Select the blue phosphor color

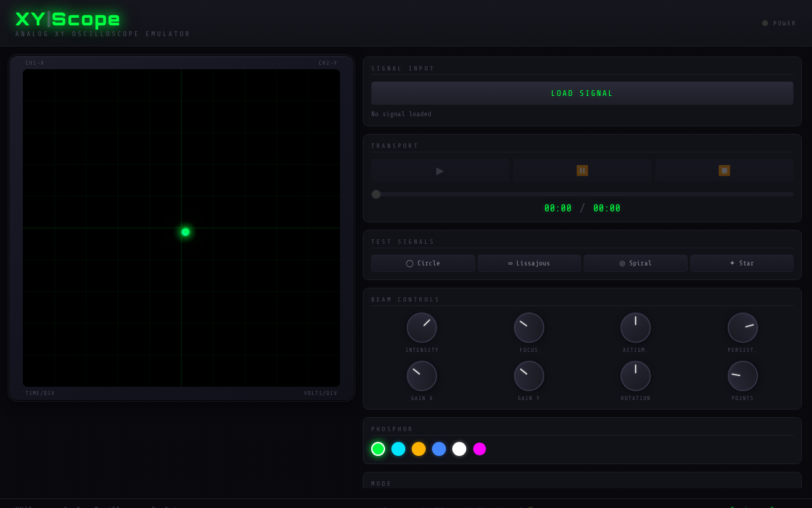[439, 449]
